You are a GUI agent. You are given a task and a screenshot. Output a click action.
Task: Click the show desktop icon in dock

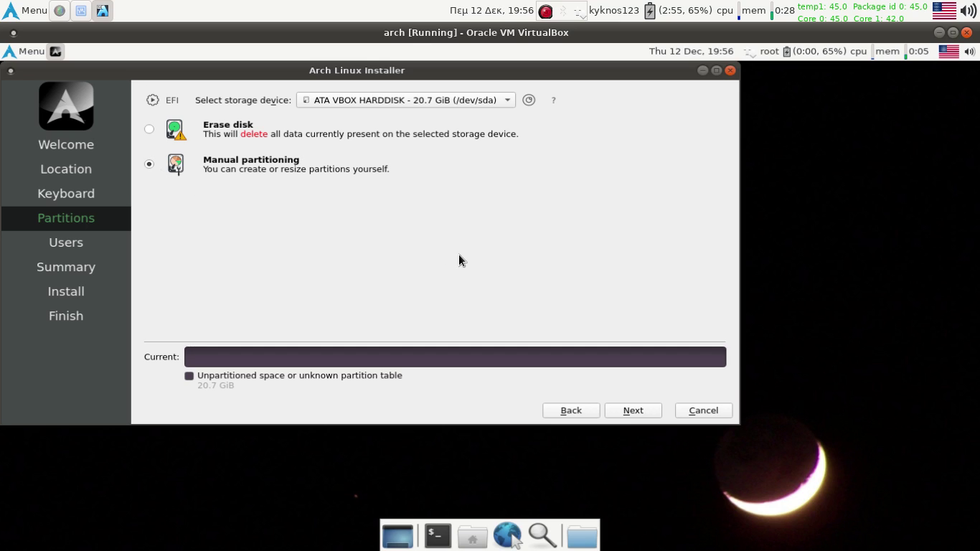(397, 536)
